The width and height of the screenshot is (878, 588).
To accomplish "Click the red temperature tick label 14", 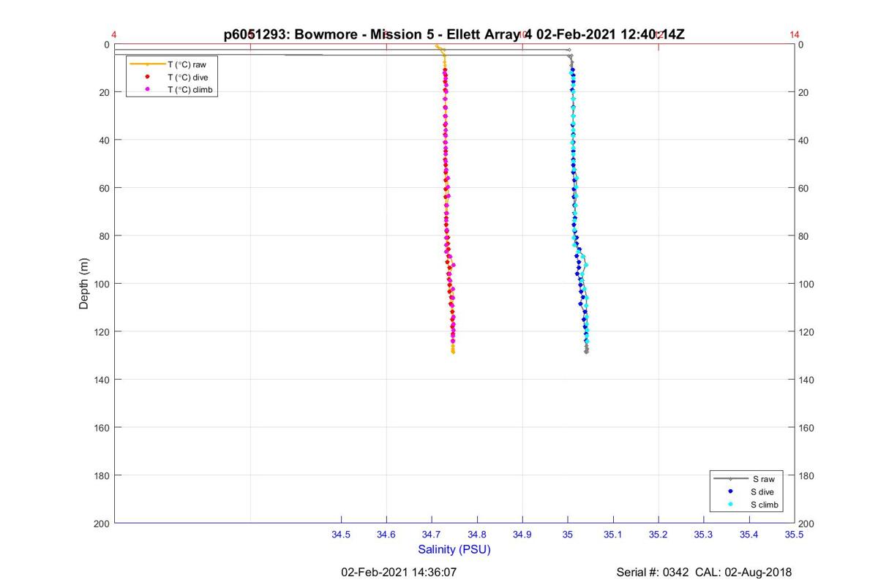I will tap(795, 34).
